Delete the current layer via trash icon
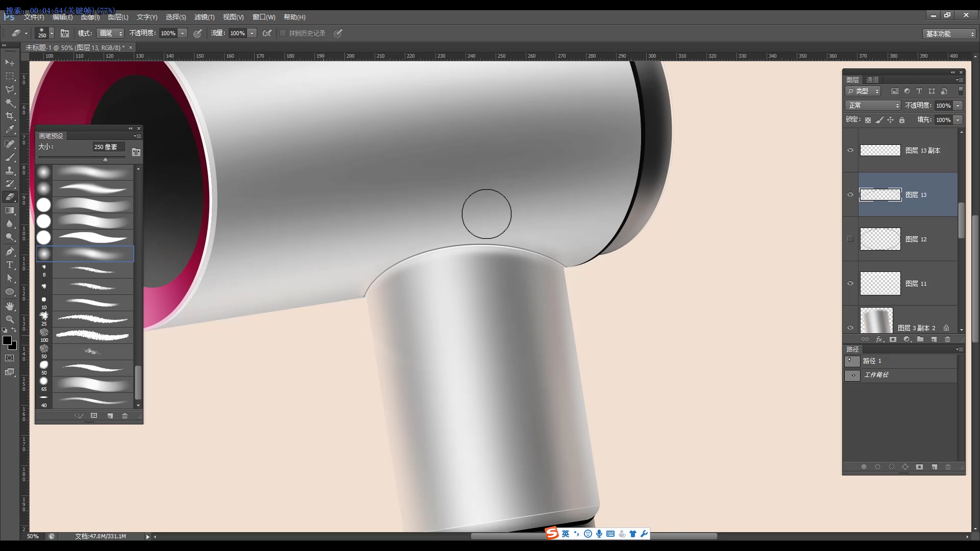980x551 pixels. pyautogui.click(x=948, y=339)
